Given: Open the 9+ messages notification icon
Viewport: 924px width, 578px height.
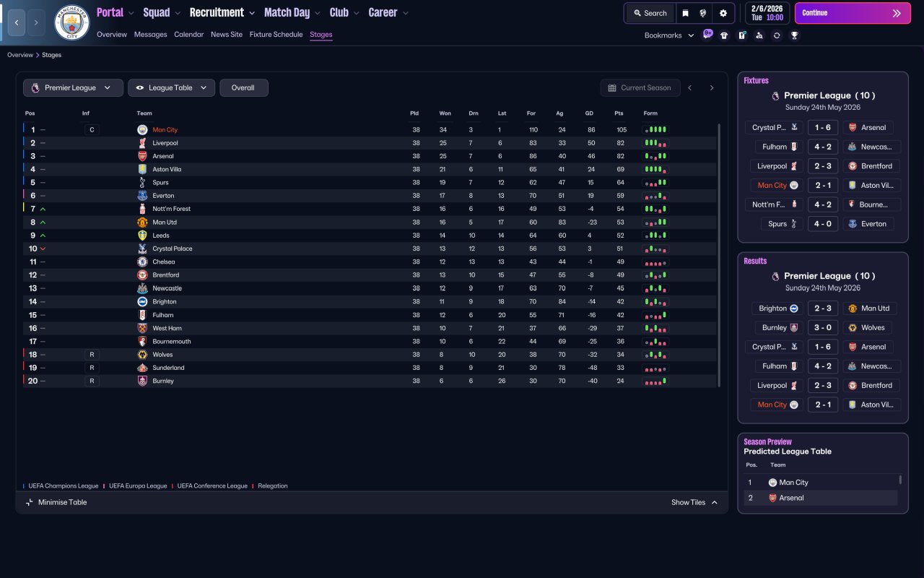Looking at the screenshot, I should pos(707,34).
